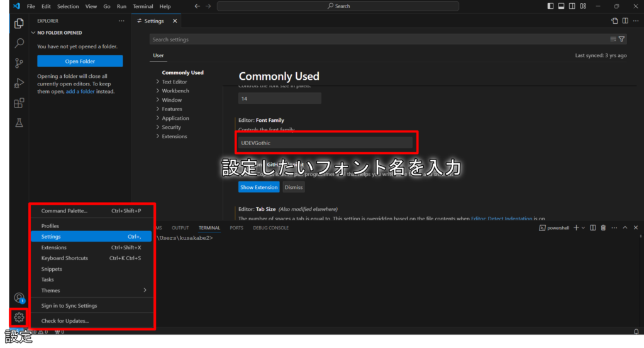Screen dimensions: 644x348
Task: Toggle panel layout icon
Action: pos(561,6)
